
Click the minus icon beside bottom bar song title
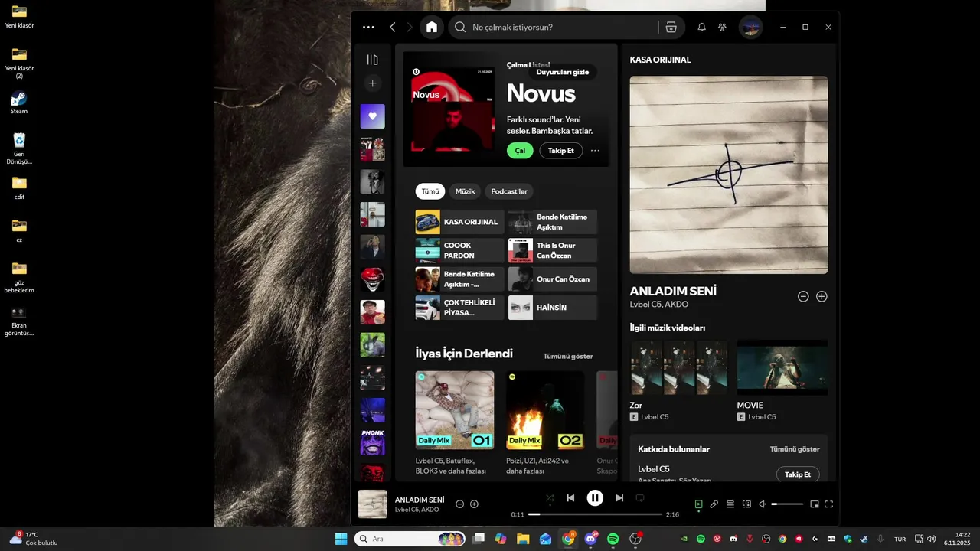(x=459, y=504)
